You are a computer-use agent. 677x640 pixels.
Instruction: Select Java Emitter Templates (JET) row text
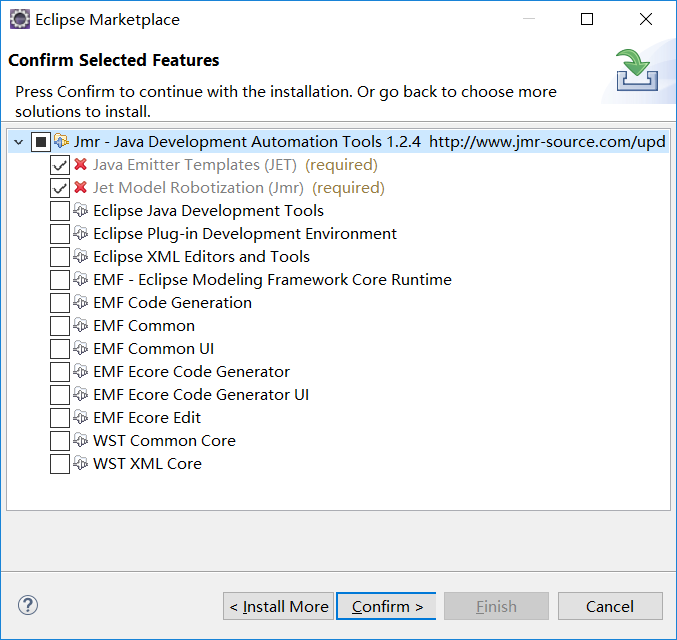click(x=235, y=165)
